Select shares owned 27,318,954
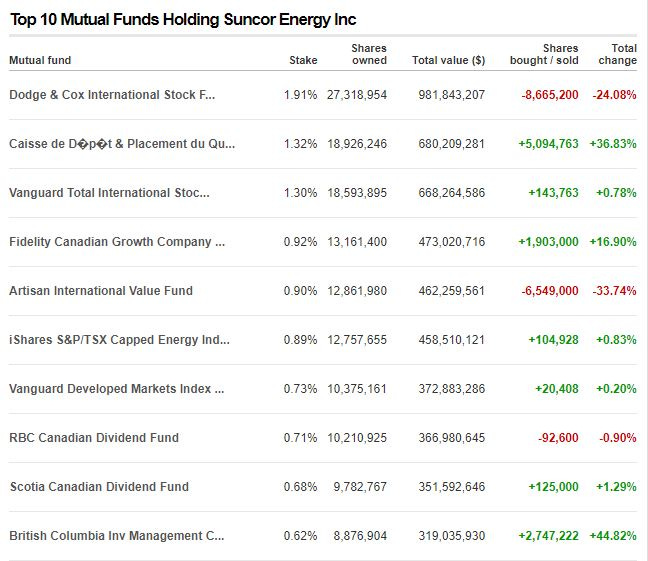The height and width of the screenshot is (561, 648). (x=357, y=95)
